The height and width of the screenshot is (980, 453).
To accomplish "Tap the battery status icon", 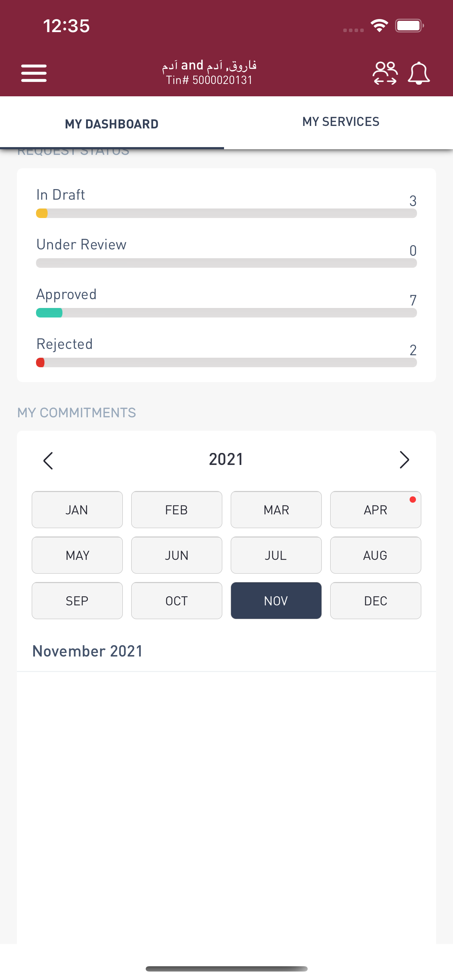I will (409, 26).
